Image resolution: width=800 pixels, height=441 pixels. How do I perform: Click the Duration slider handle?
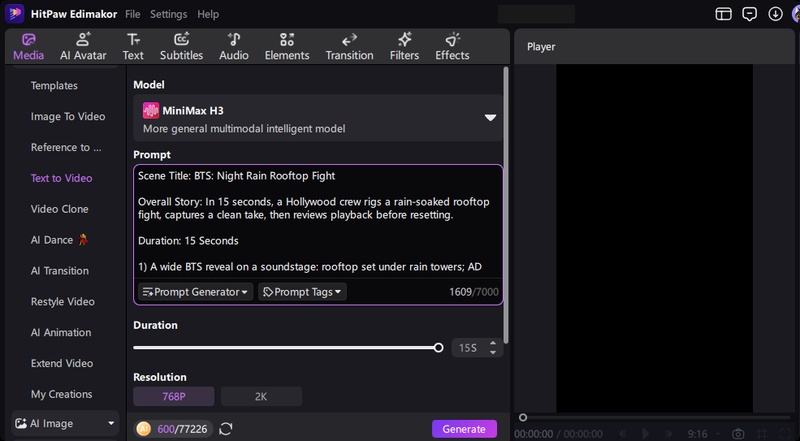click(438, 348)
